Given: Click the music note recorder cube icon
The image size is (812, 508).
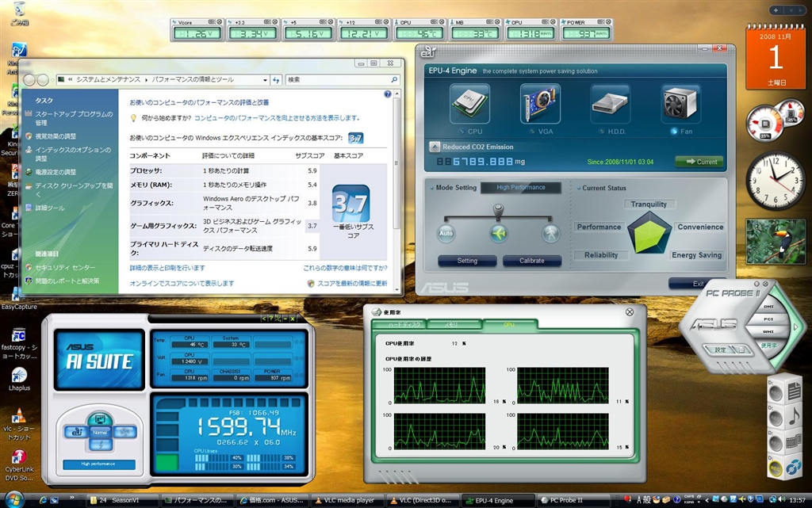Looking at the screenshot, I should pyautogui.click(x=794, y=417).
